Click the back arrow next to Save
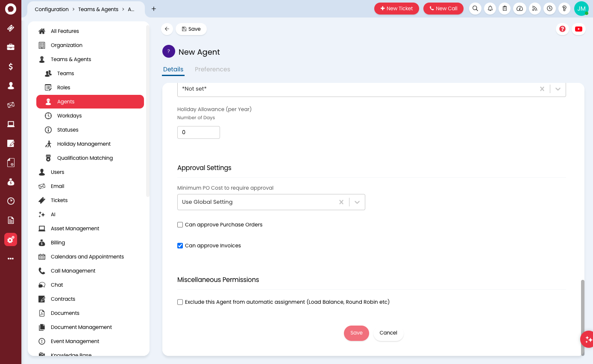 tap(167, 29)
